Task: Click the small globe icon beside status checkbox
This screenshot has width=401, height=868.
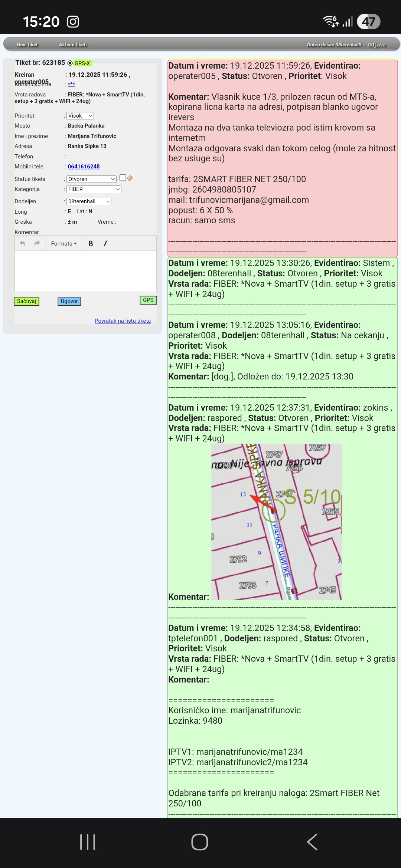Action: tap(130, 178)
